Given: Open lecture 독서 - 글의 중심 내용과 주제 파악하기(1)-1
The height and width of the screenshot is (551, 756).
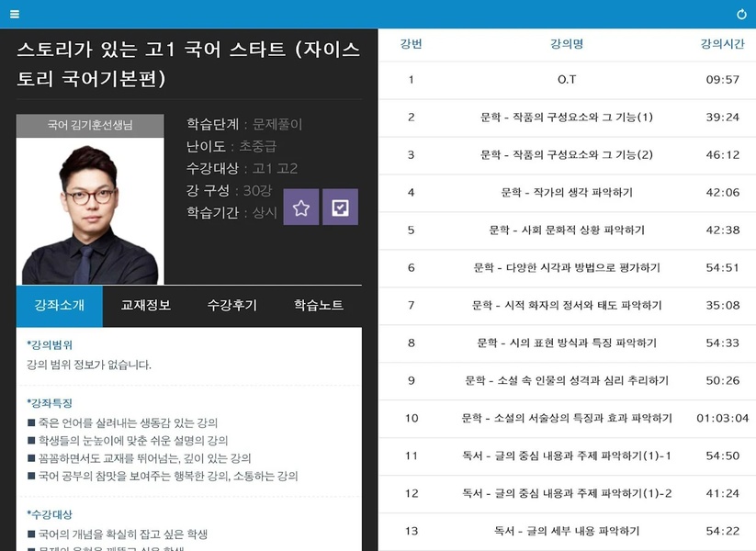Looking at the screenshot, I should pos(567,456).
